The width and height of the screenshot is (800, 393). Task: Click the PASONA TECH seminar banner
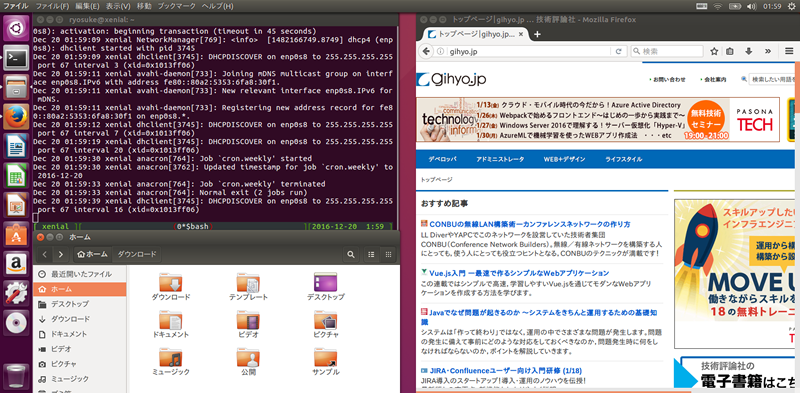click(598, 119)
